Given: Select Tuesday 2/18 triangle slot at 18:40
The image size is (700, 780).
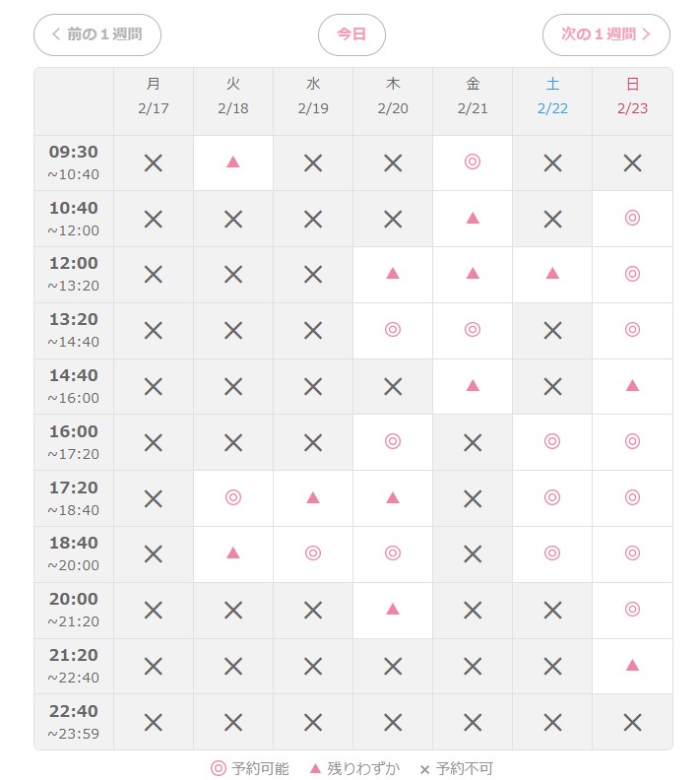Looking at the screenshot, I should [x=233, y=554].
